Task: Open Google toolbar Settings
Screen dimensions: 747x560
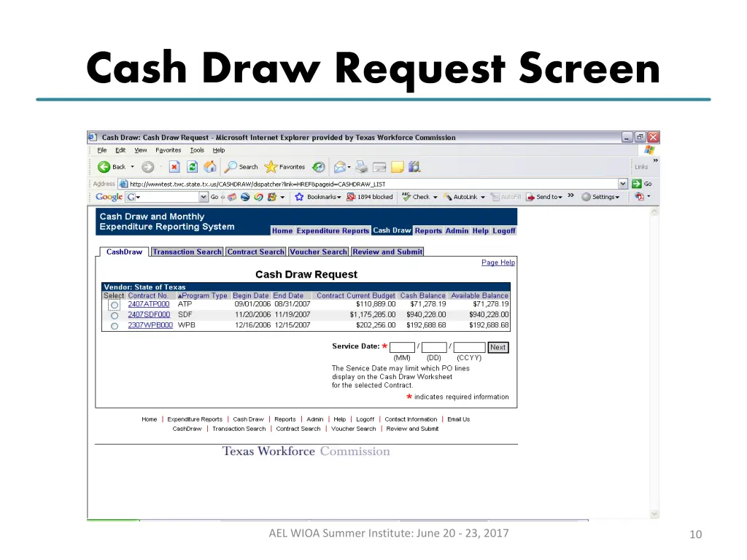Action: coord(600,197)
